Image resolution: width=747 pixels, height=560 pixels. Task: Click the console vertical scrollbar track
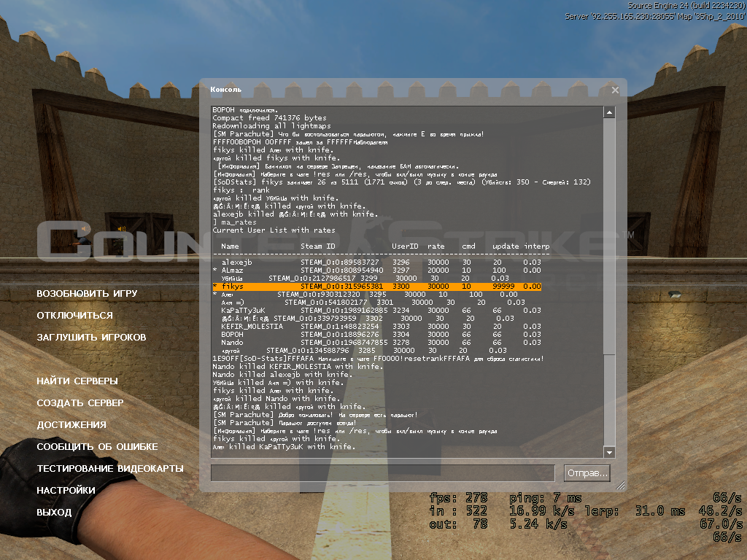point(609,282)
